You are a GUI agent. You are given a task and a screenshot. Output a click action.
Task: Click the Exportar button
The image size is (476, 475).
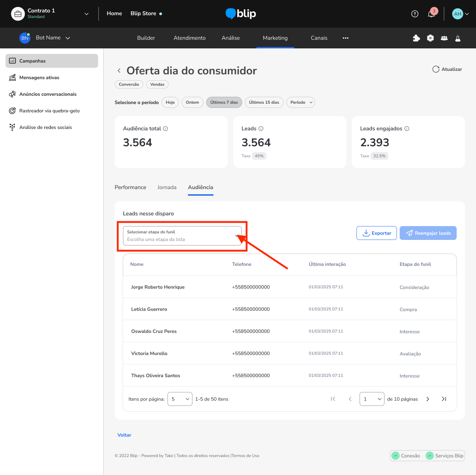377,233
